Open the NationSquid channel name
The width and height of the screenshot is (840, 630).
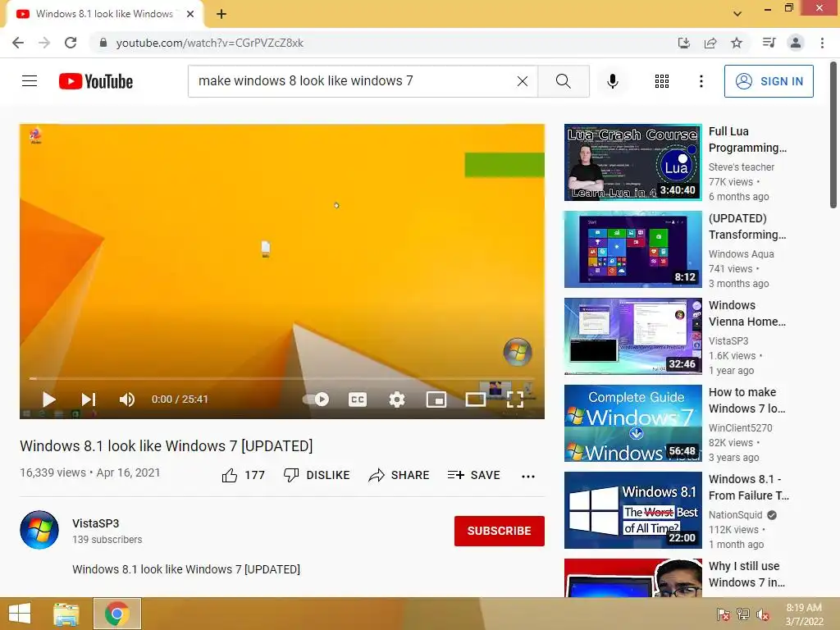[x=736, y=515]
